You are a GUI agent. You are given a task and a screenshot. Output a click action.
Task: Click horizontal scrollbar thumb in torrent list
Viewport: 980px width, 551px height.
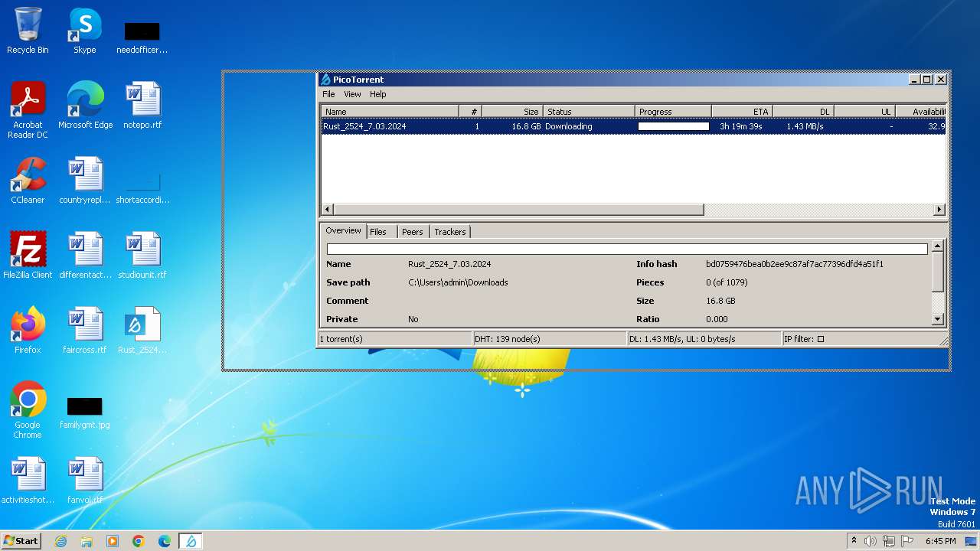[518, 209]
